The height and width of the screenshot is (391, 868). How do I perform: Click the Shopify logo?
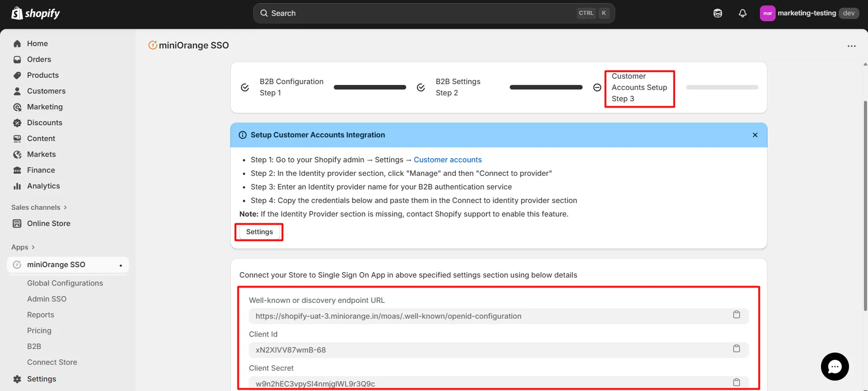click(x=36, y=13)
